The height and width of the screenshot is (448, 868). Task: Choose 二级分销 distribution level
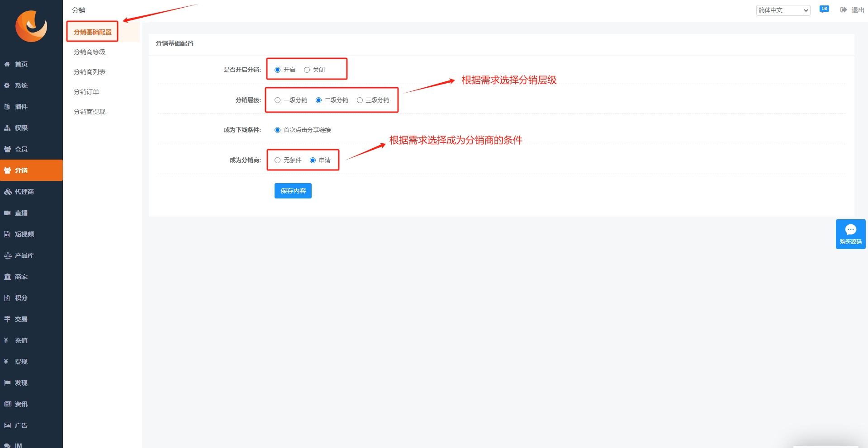318,100
